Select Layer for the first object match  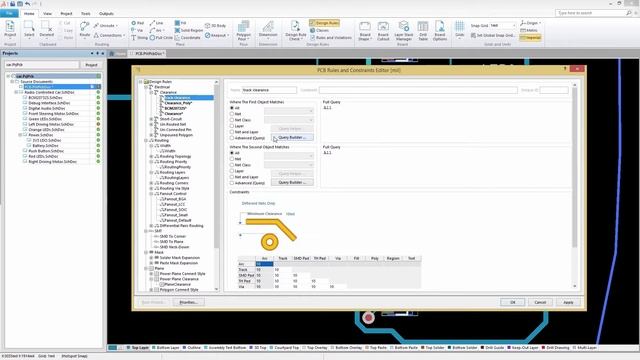(x=232, y=126)
